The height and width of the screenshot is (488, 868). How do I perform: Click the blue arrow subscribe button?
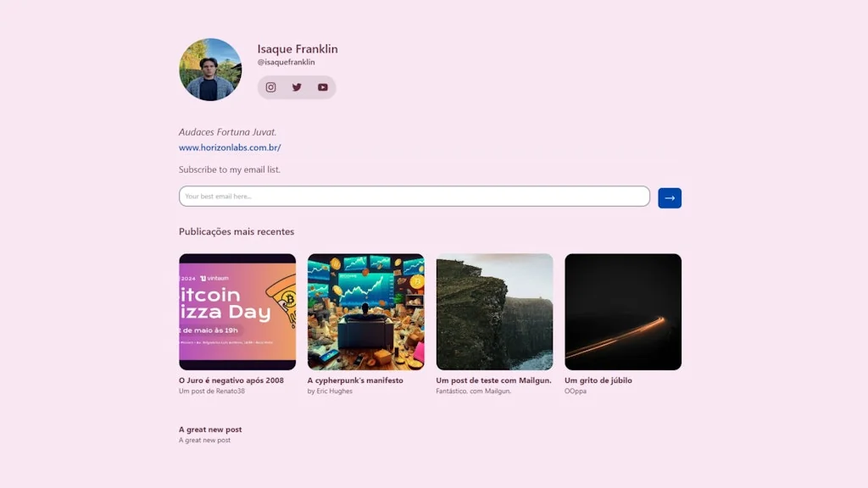coord(670,197)
